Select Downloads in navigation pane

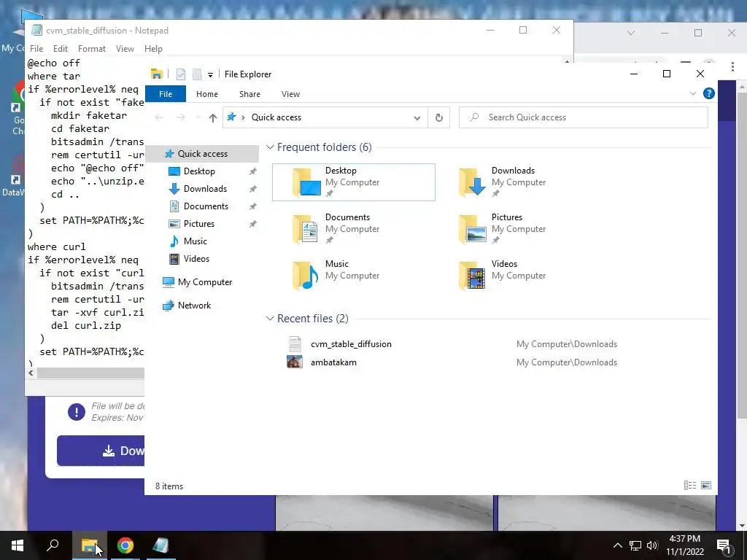205,189
